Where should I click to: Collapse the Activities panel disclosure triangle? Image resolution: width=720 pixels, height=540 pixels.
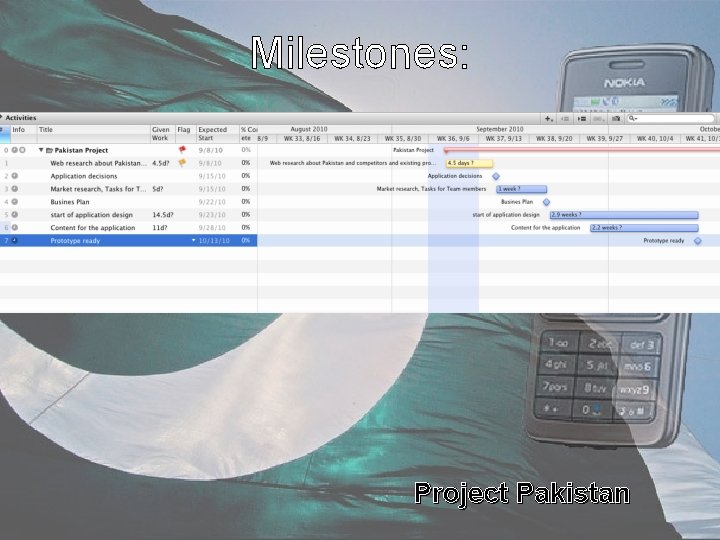pos(1,118)
